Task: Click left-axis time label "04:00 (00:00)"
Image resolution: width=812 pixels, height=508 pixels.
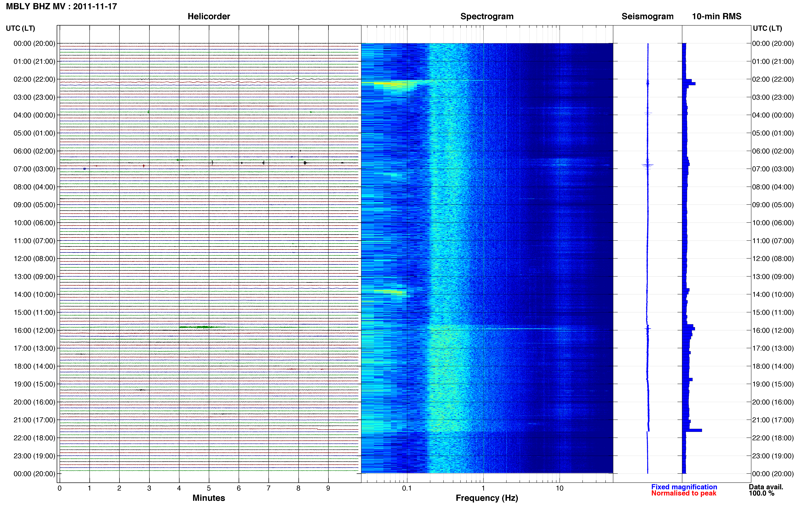Action: (34, 115)
